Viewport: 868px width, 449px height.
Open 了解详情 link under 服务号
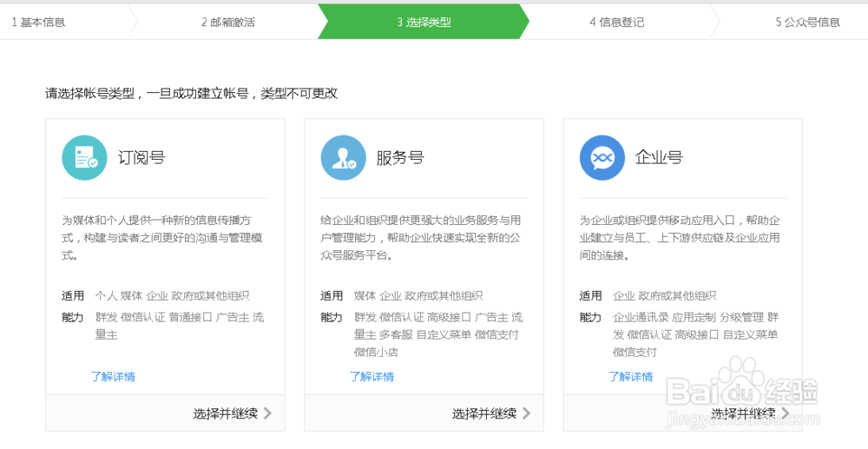pyautogui.click(x=372, y=377)
